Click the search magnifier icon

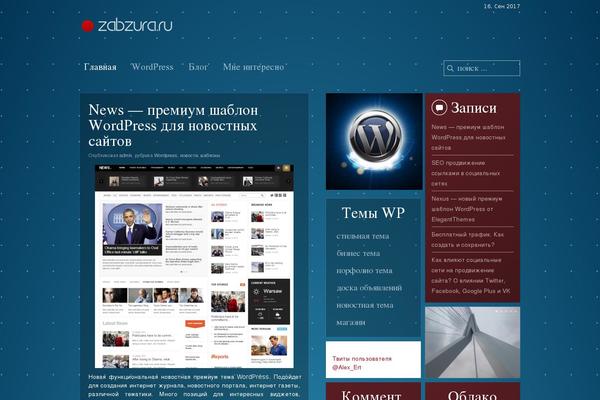[x=450, y=68]
